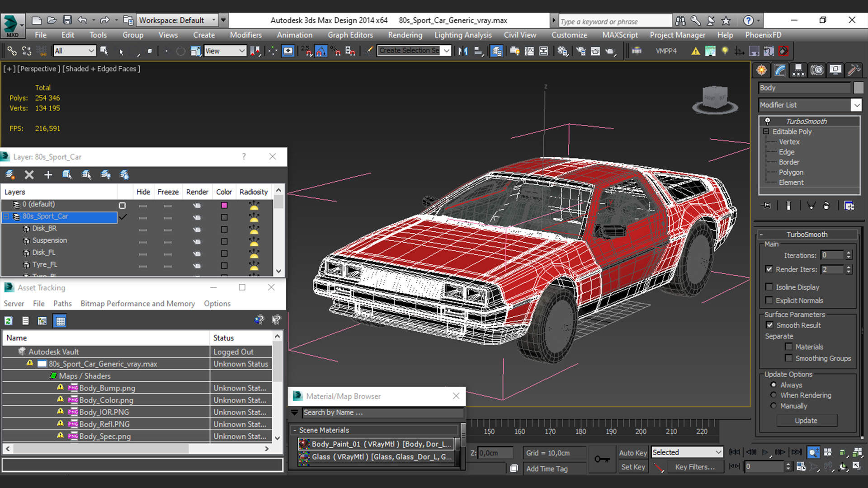The width and height of the screenshot is (868, 488).
Task: Collapse Scene Materials group
Action: point(295,430)
